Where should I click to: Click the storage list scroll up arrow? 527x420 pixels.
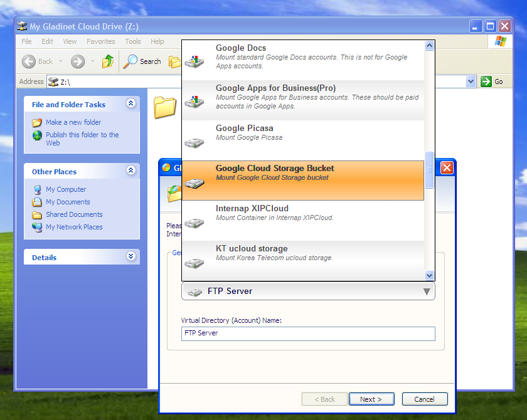(x=429, y=45)
